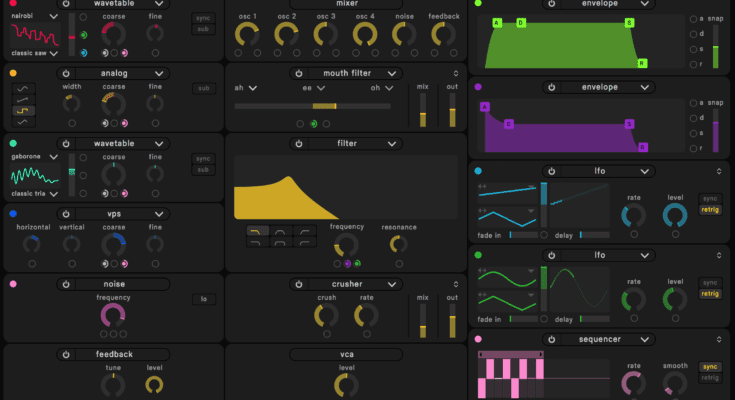Toggle power on the analog oscillator
The height and width of the screenshot is (400, 735).
(x=66, y=73)
